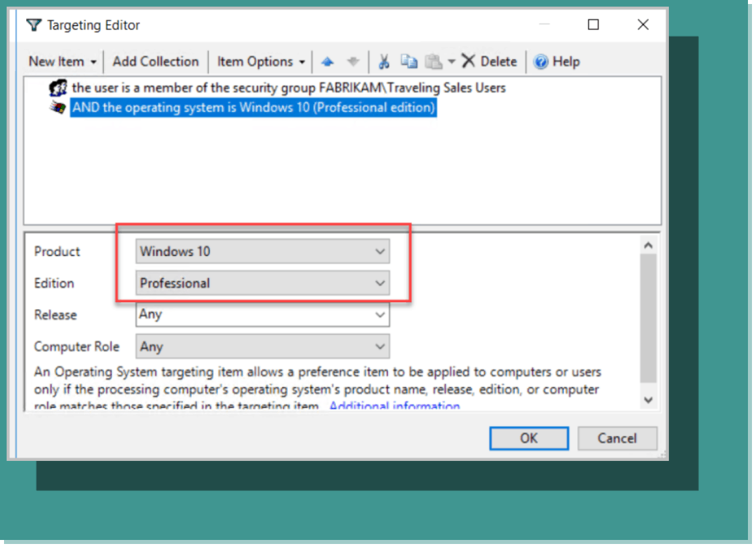Click the Release label text
Screen dimensions: 756x548
click(56, 316)
